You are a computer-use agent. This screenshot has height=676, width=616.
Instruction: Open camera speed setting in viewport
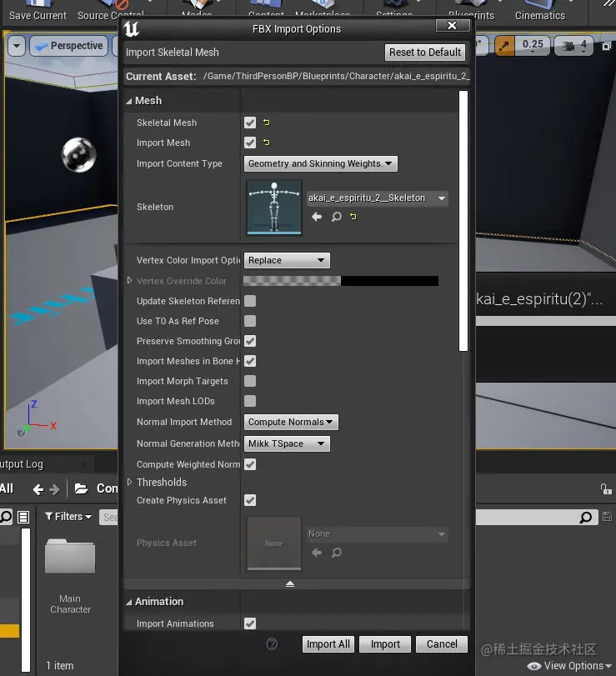575,46
